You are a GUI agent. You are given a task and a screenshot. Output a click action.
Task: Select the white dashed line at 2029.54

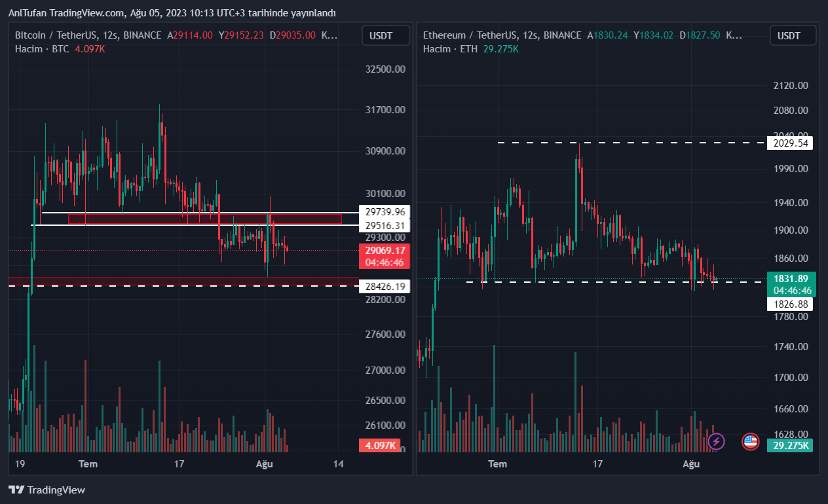[x=631, y=142]
